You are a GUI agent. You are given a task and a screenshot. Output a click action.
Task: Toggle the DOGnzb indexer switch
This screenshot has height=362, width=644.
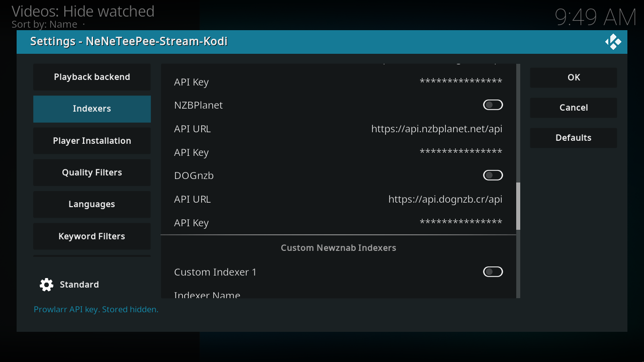coord(493,175)
